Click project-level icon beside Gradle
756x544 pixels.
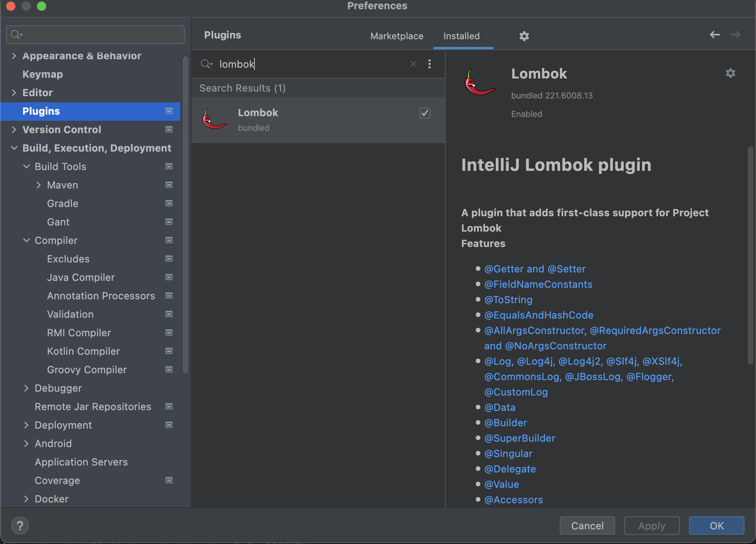[169, 204]
